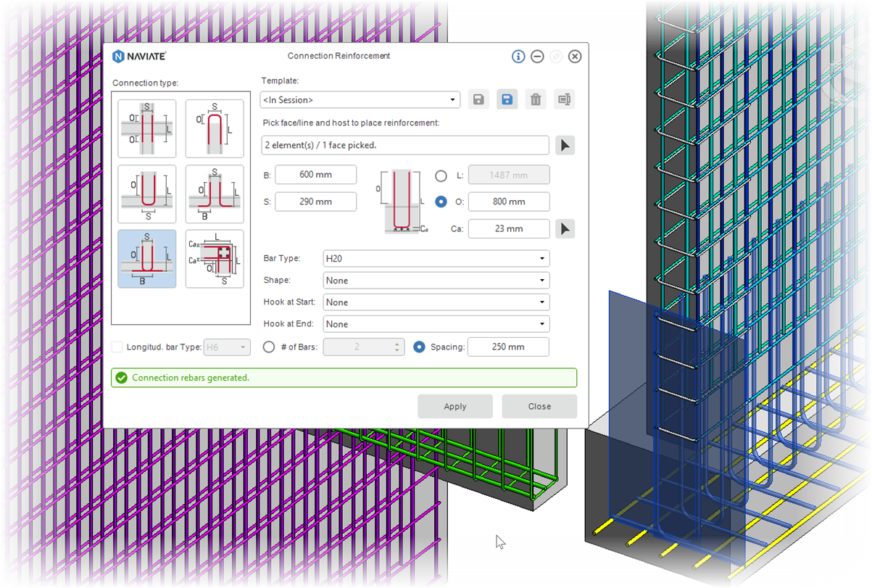Click the blue save-as template icon

point(507,99)
